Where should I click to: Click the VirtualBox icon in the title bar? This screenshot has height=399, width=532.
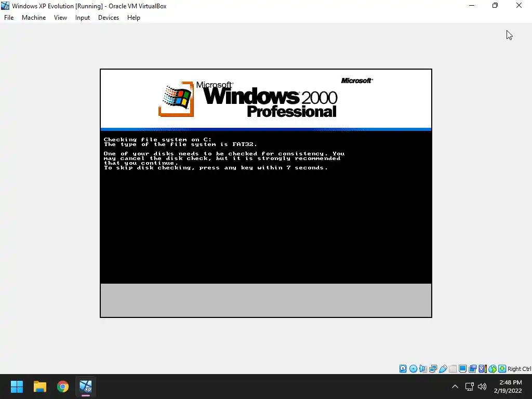(5, 6)
